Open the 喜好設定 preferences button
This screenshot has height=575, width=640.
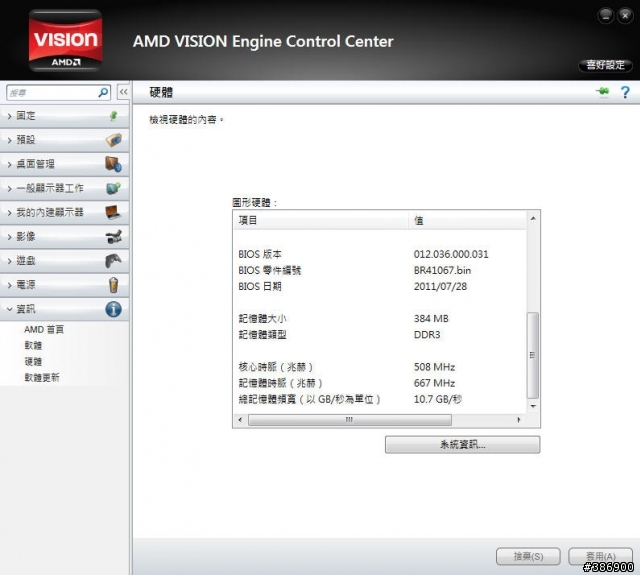(x=605, y=65)
